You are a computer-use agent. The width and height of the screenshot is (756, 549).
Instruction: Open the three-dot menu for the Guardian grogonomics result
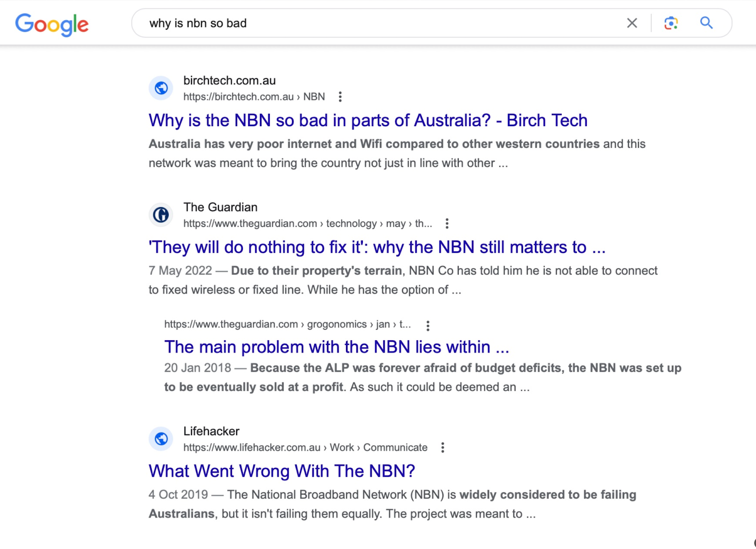coord(428,326)
